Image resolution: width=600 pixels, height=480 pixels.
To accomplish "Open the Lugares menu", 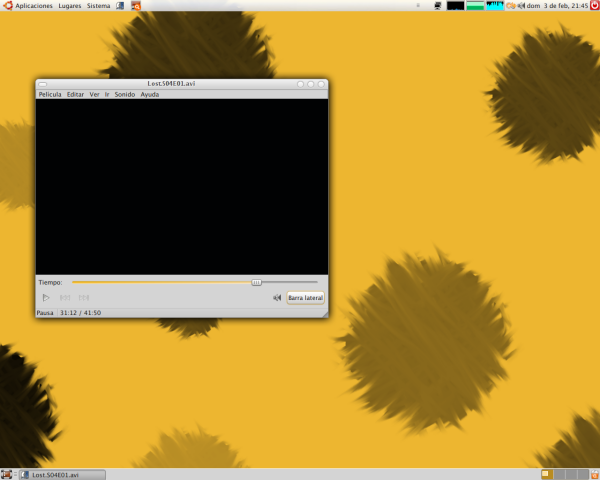I will pos(70,6).
